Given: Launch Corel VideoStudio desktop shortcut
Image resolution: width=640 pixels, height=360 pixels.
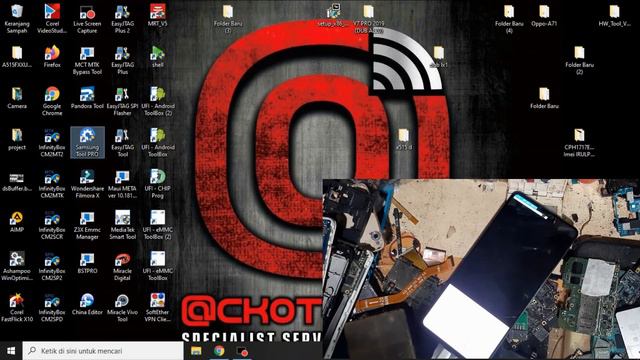Looking at the screenshot, I should pos(52,18).
